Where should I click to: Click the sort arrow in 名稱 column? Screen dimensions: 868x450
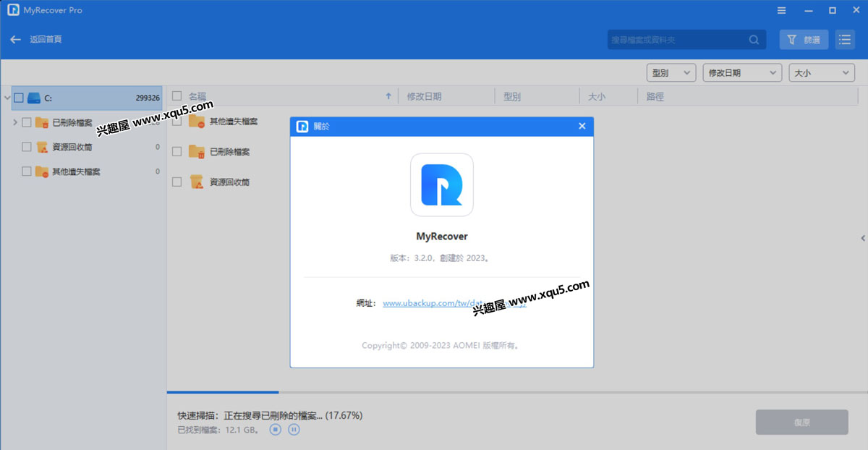pos(388,96)
